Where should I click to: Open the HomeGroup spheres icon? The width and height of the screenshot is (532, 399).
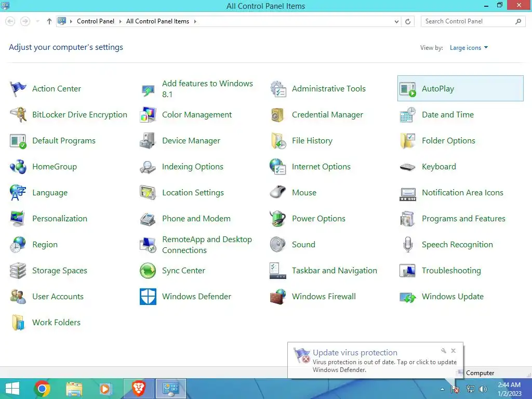pos(18,167)
